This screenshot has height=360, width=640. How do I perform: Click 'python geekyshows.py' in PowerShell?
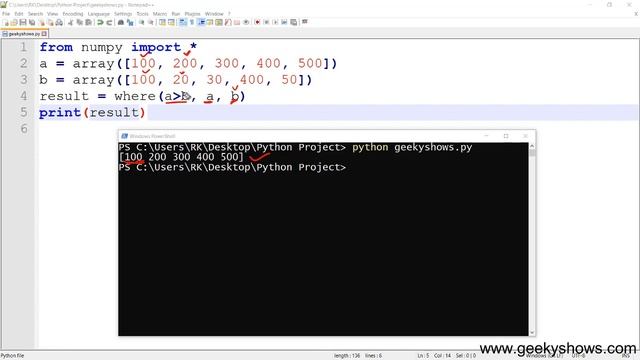point(412,147)
